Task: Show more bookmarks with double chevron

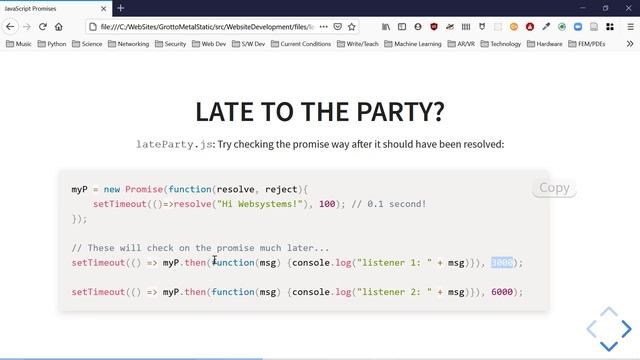Action: (x=630, y=44)
